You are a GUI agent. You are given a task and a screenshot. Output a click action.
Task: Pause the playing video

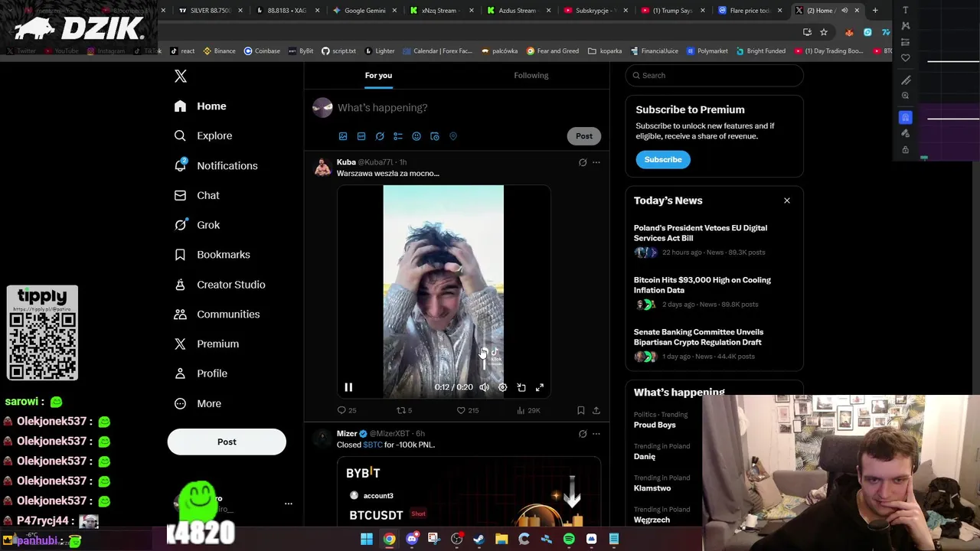coord(348,387)
